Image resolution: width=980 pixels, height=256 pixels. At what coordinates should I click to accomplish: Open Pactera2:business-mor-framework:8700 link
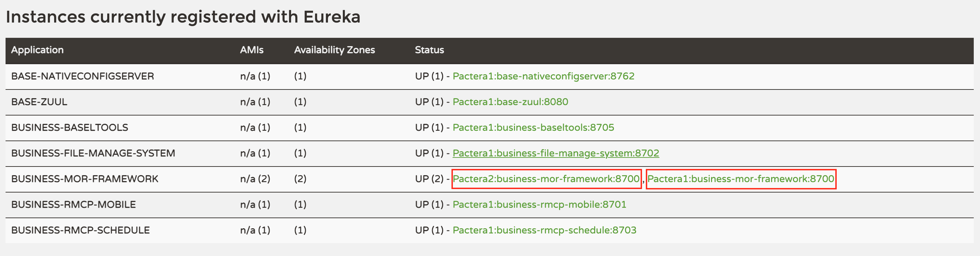point(546,179)
